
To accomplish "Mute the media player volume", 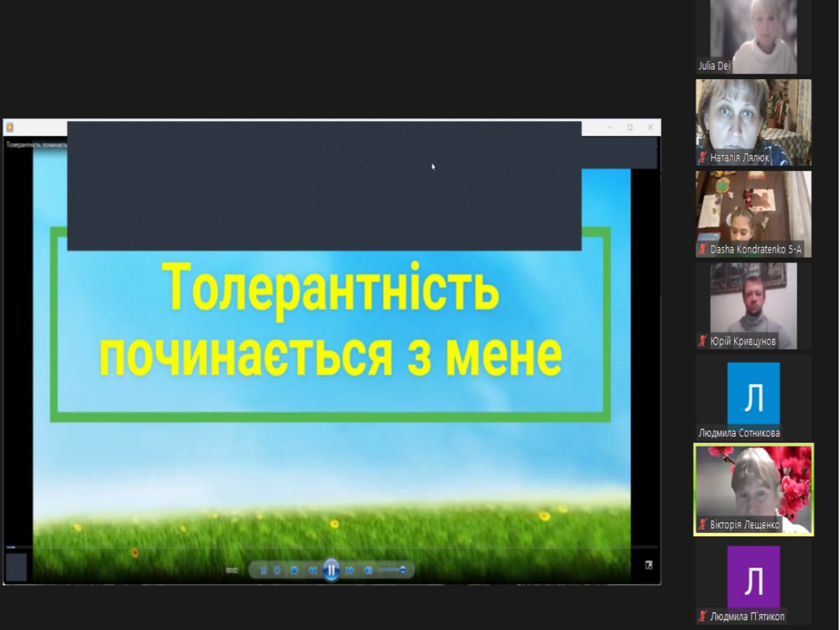I will (369, 570).
